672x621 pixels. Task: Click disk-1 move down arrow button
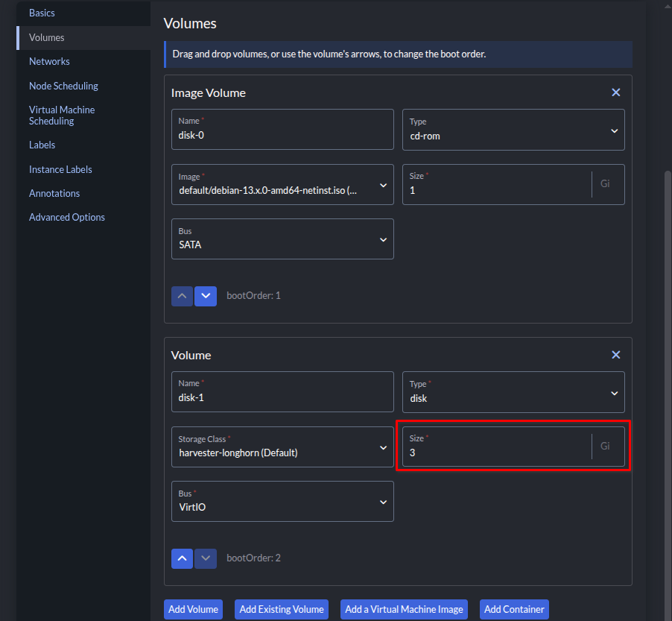pos(206,558)
